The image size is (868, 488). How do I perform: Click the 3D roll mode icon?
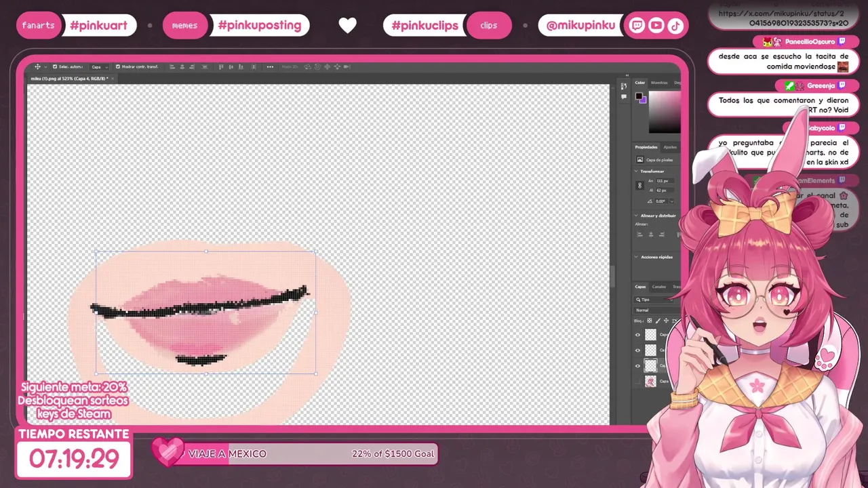coord(317,66)
